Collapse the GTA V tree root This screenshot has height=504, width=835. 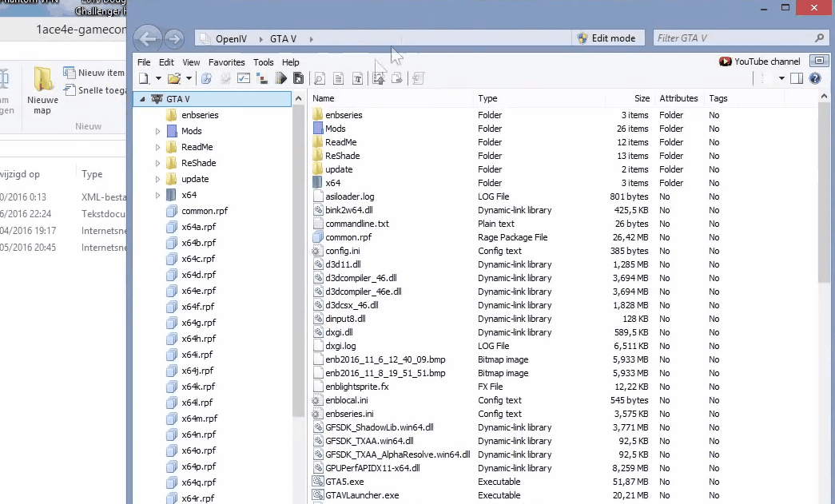142,99
